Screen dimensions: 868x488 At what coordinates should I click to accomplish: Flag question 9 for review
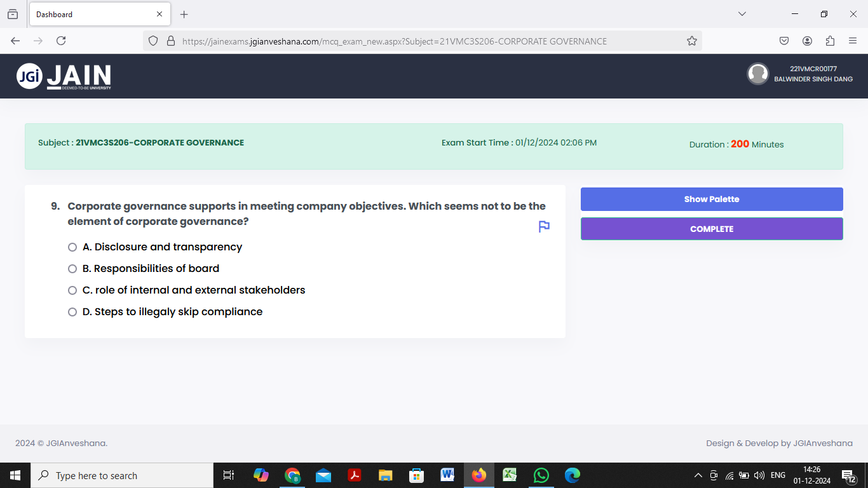coord(543,226)
